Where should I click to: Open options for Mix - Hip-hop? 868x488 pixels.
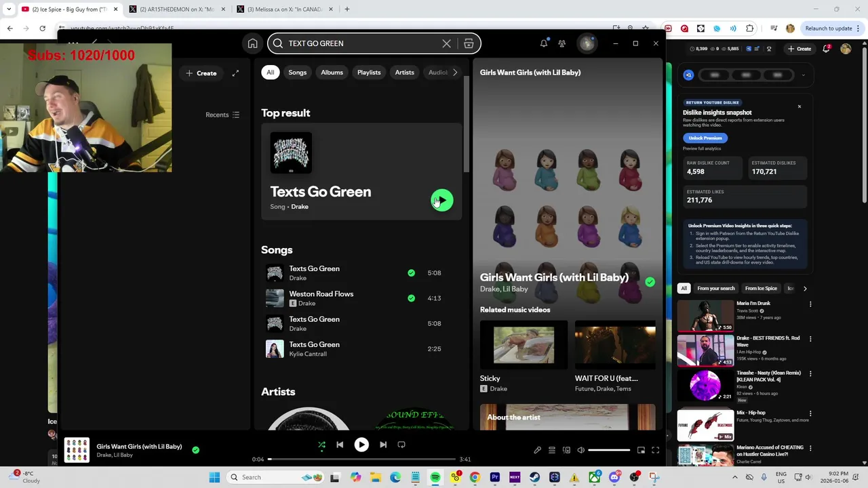[x=810, y=413]
